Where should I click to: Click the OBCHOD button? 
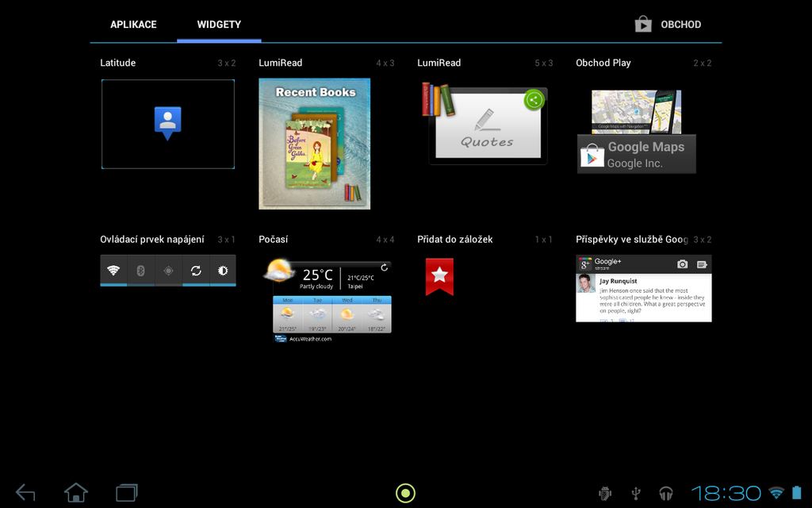click(x=679, y=24)
